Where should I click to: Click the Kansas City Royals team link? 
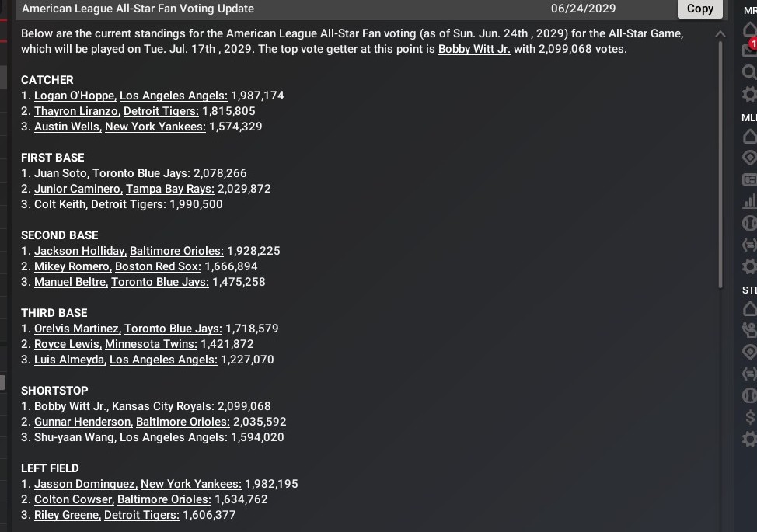162,406
